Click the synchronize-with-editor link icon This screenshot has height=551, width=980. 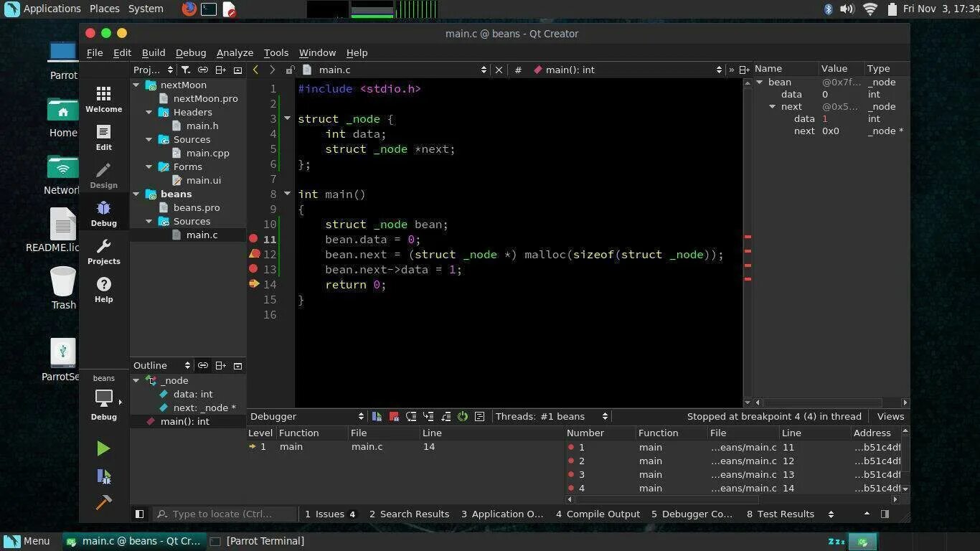(202, 70)
